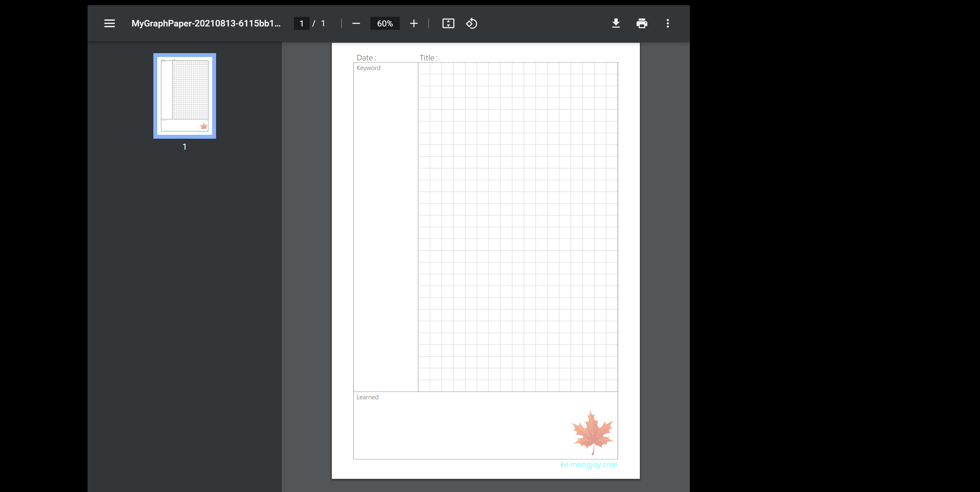Screen dimensions: 980x492
Task: Click the MyGraphPaper file name title
Action: coord(206,23)
